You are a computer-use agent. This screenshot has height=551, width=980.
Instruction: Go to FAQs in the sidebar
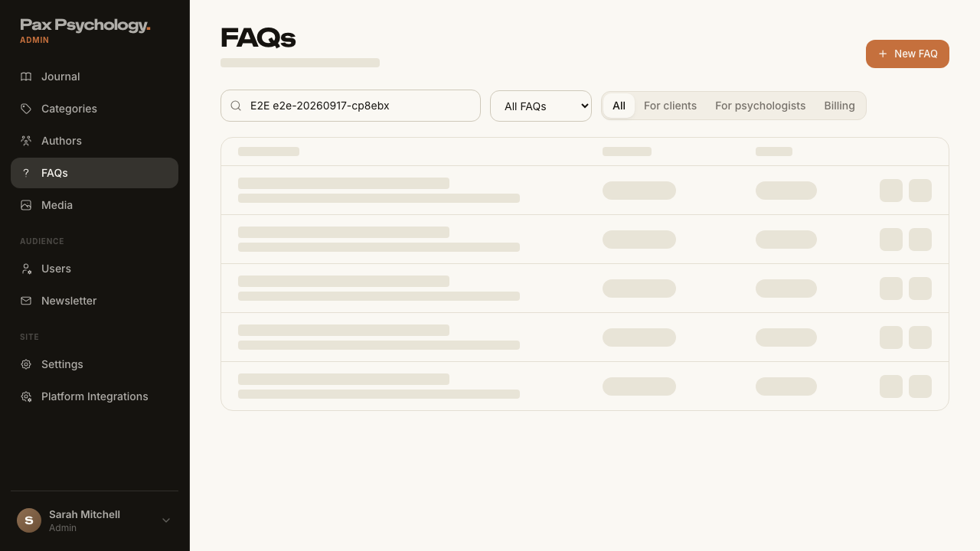pyautogui.click(x=94, y=173)
